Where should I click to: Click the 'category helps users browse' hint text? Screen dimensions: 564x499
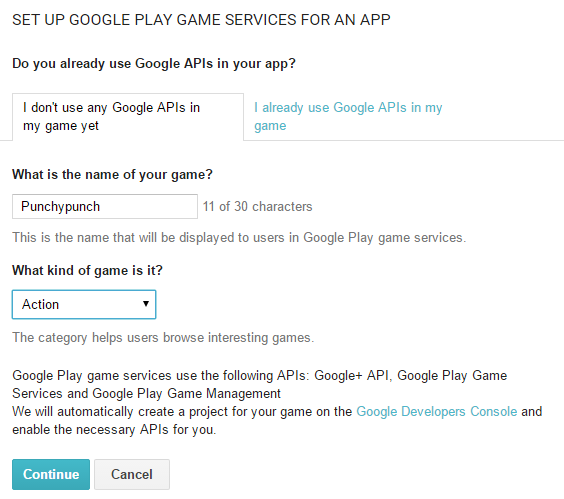(163, 338)
